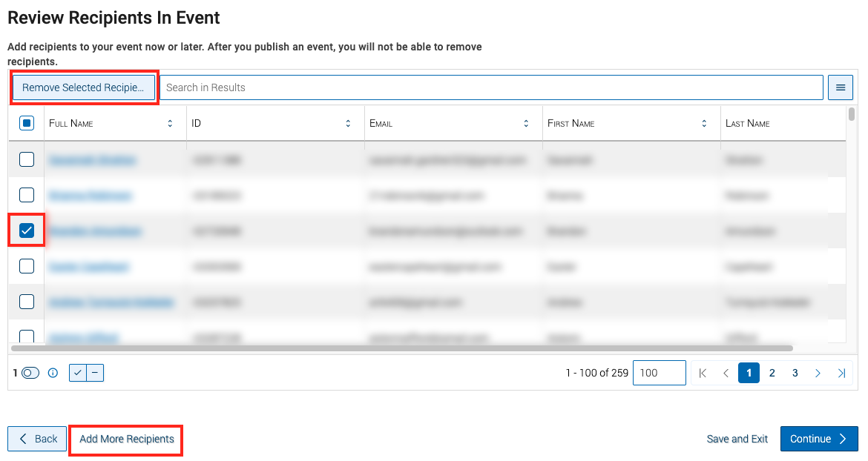The width and height of the screenshot is (868, 461).
Task: Click the ID column header label
Action: [196, 123]
